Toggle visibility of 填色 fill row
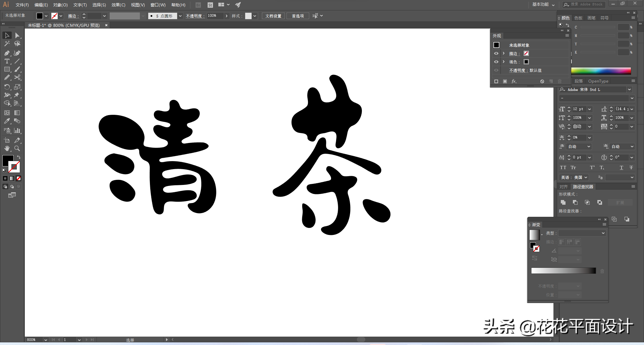This screenshot has height=345, width=644. coord(496,62)
